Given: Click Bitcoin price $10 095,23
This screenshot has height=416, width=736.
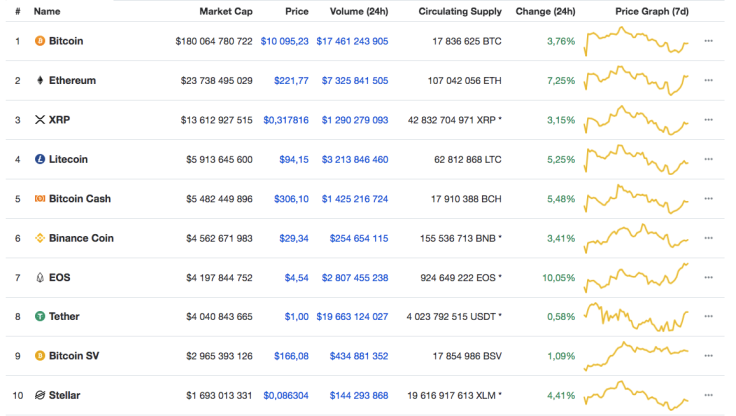Looking at the screenshot, I should 284,41.
